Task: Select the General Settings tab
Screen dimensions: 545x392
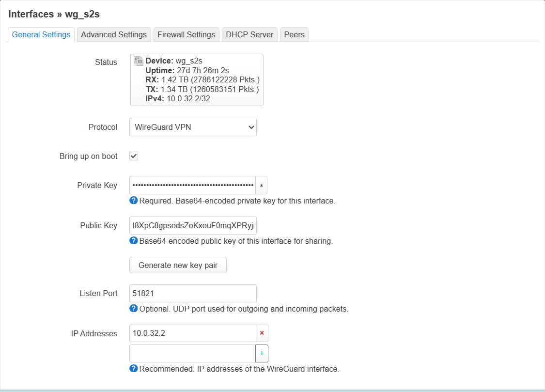Action: pyautogui.click(x=41, y=34)
